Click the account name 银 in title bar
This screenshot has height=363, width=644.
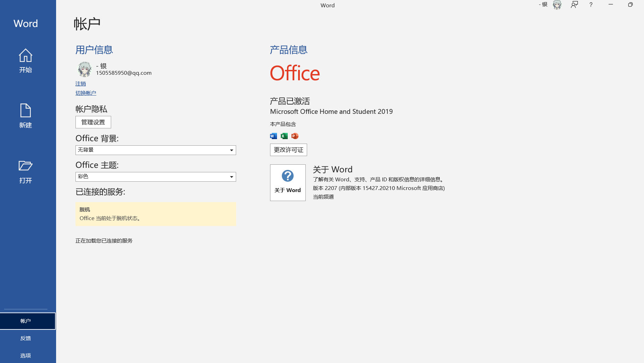pos(543,4)
